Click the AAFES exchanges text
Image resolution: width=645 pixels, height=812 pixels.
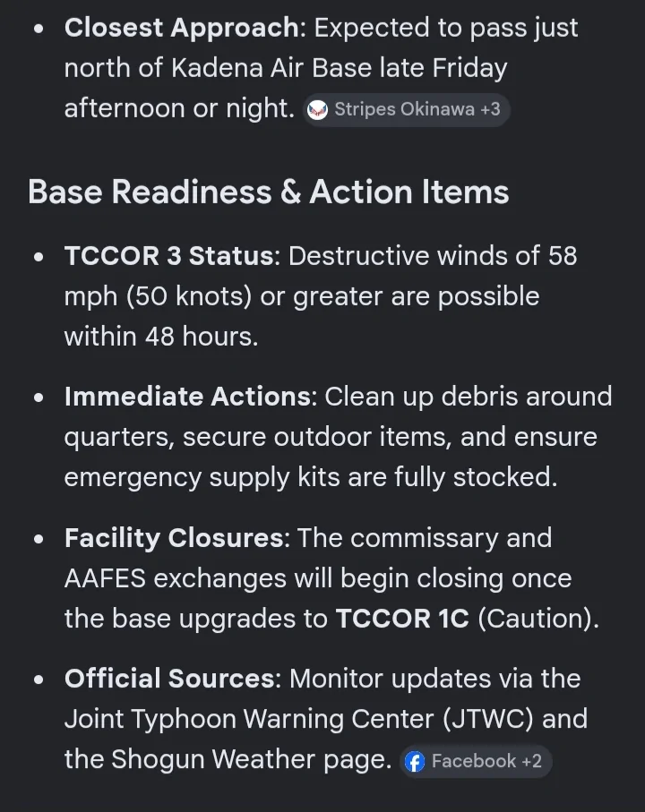(175, 578)
